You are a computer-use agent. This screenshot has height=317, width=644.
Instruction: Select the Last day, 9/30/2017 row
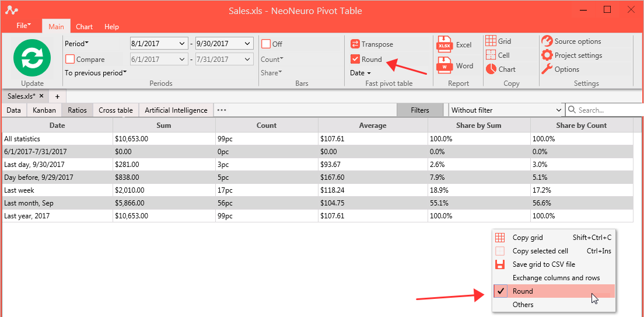317,165
